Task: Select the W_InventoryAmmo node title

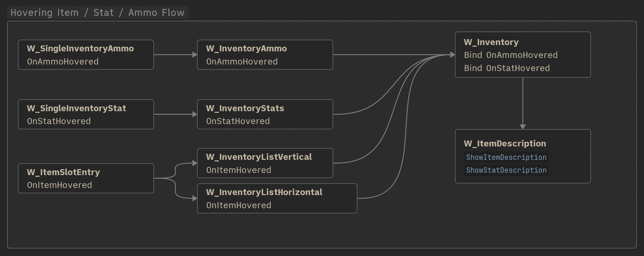Action: click(246, 48)
